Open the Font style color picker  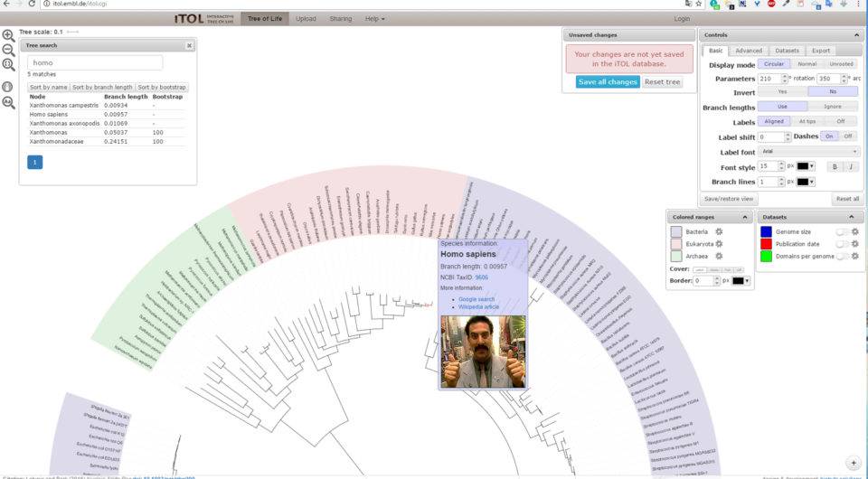click(805, 166)
